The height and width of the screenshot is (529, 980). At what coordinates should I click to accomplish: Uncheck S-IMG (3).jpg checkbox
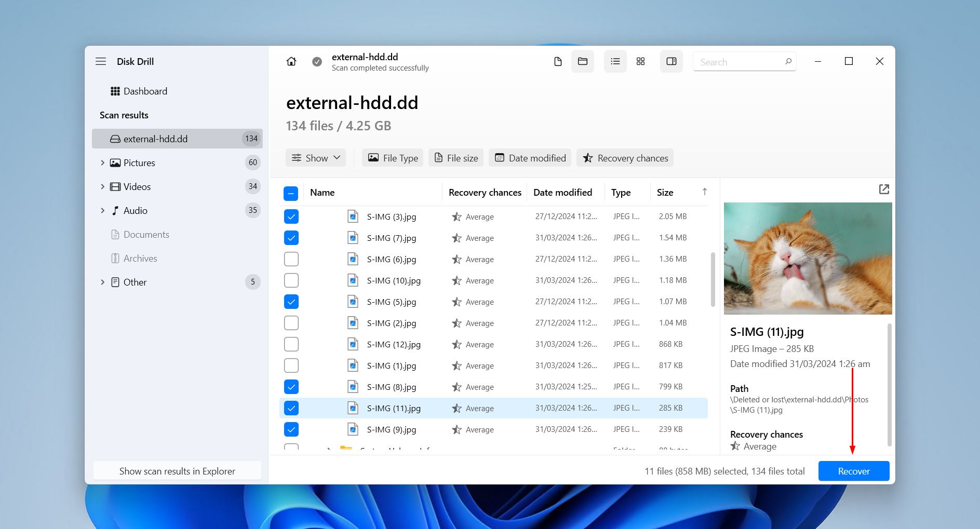(x=291, y=216)
